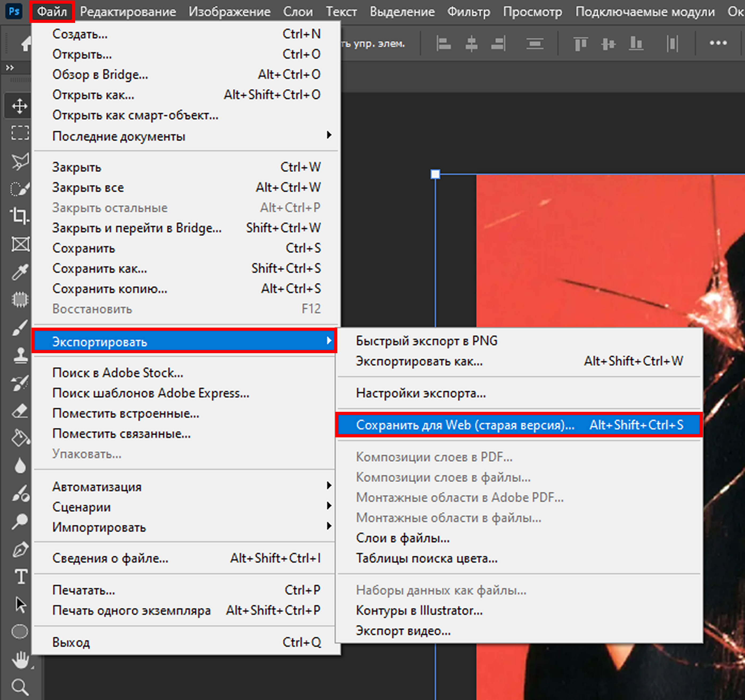Screen dimensions: 745x700
Task: Open the Изображение menu
Action: click(229, 12)
